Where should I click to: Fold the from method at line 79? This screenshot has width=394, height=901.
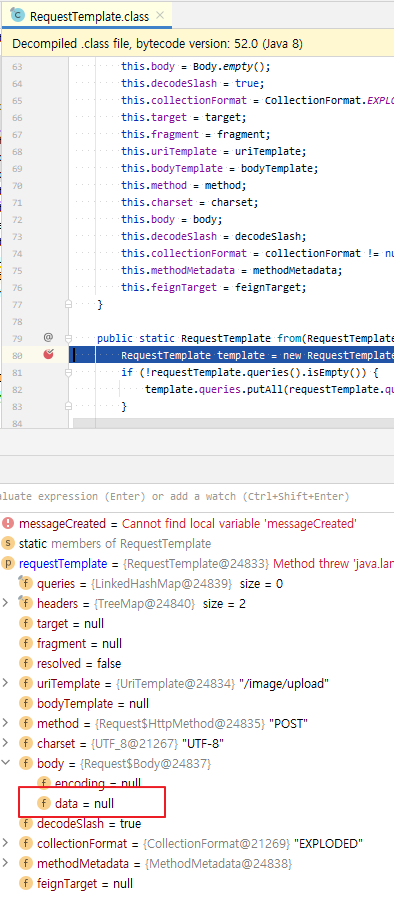[68, 338]
